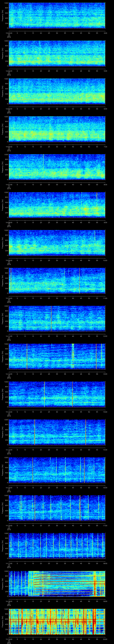This screenshot has width=114, height=644.
Task: Click the bright burst near 40s in the 14:12 spectrogram
Action: 73,356
